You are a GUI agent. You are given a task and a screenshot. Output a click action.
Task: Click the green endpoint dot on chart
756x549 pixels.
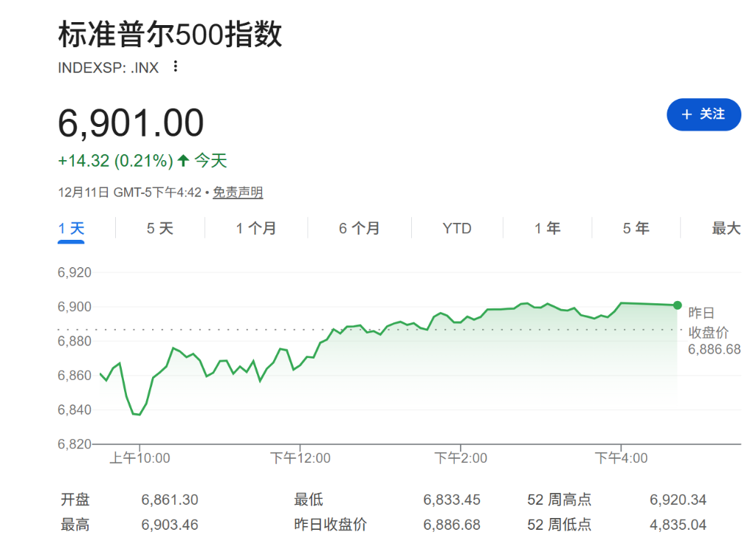[677, 305]
